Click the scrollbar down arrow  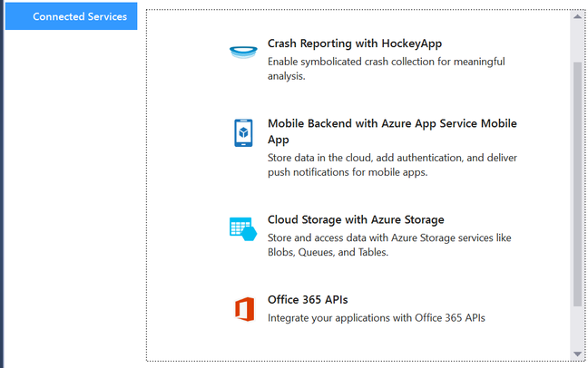pos(577,353)
